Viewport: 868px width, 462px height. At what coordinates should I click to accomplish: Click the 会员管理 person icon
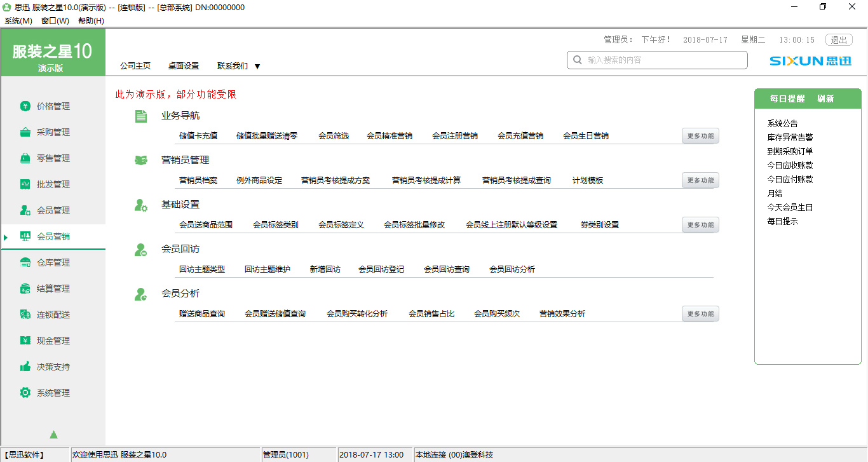pos(25,210)
